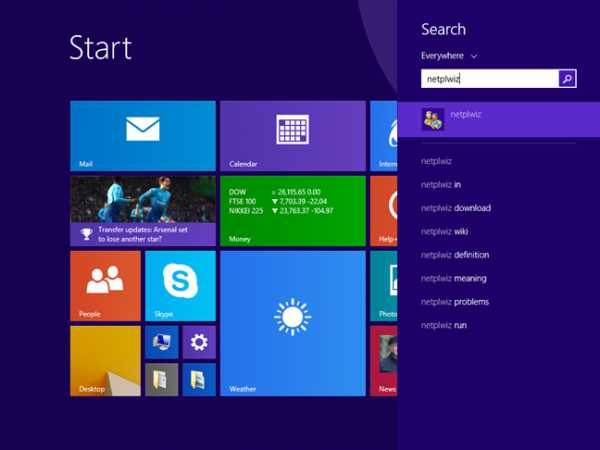Open the People tile

click(x=106, y=286)
